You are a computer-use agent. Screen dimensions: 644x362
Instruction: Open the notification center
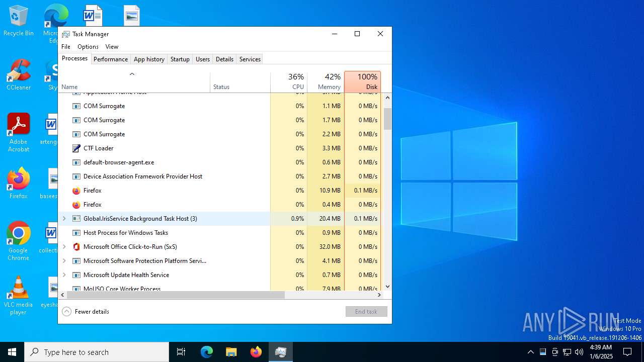627,352
